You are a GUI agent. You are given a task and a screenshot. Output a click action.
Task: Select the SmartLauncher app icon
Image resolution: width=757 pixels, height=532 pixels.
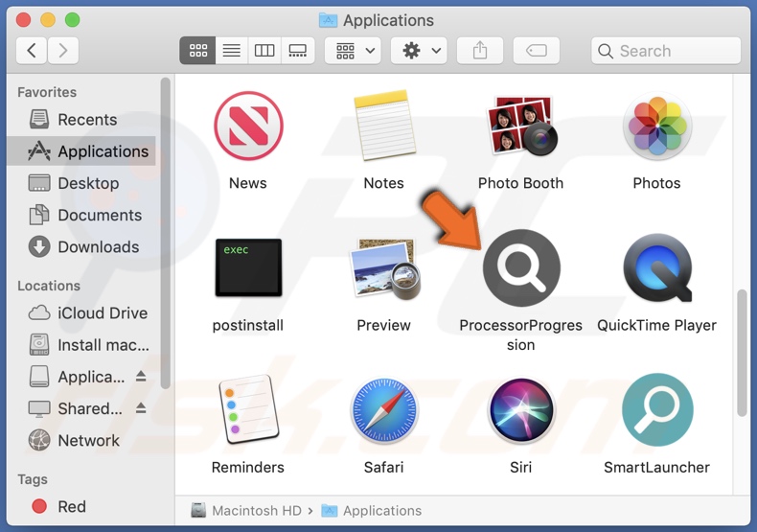(657, 410)
